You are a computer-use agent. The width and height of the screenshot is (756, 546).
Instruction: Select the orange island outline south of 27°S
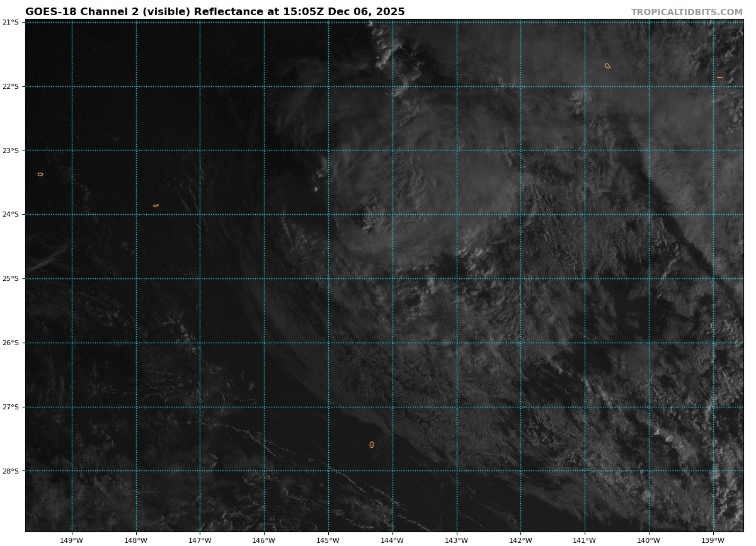tap(372, 445)
